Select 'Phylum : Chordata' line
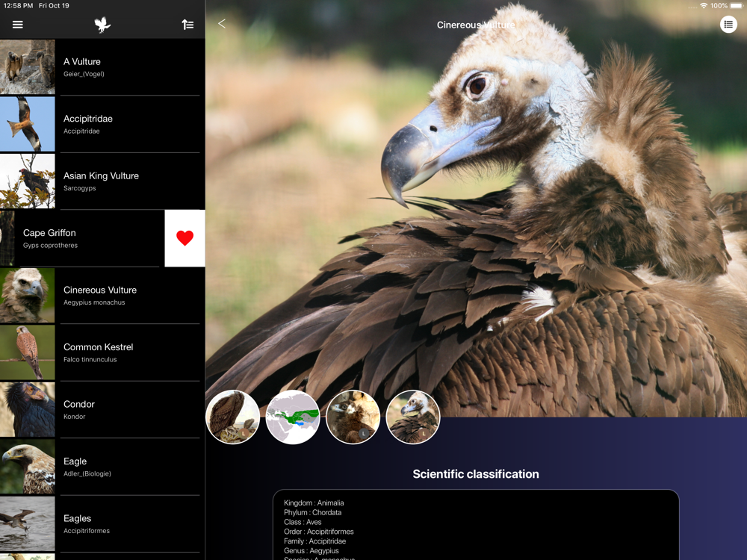Viewport: 747px width, 560px height. coord(312,512)
